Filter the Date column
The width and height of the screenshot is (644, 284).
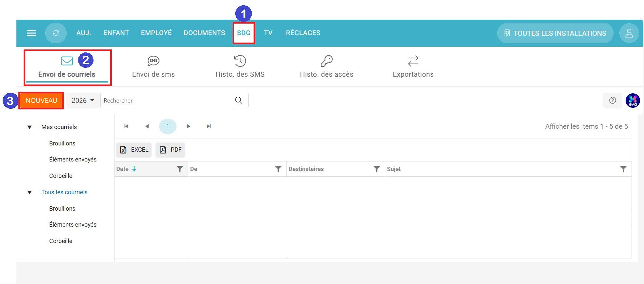[x=180, y=169]
